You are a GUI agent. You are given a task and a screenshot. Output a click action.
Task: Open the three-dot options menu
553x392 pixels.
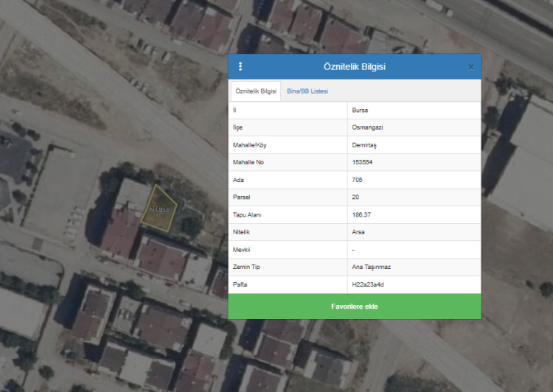[240, 66]
